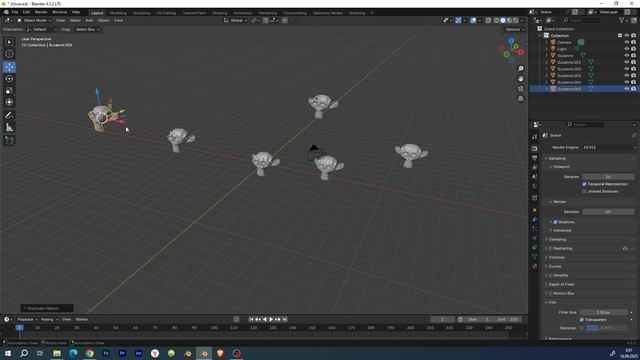Select the 3D Cursor tool
The height and width of the screenshot is (360, 640).
[x=9, y=54]
